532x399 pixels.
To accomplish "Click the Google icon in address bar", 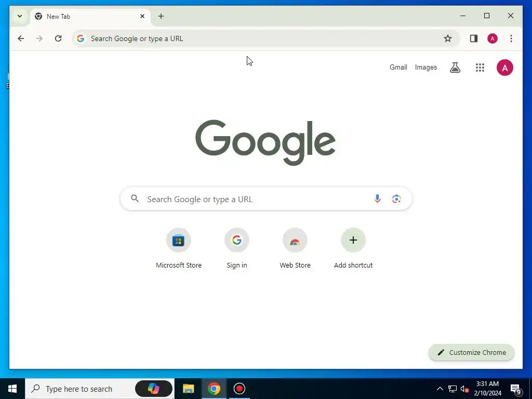I will pyautogui.click(x=81, y=38).
